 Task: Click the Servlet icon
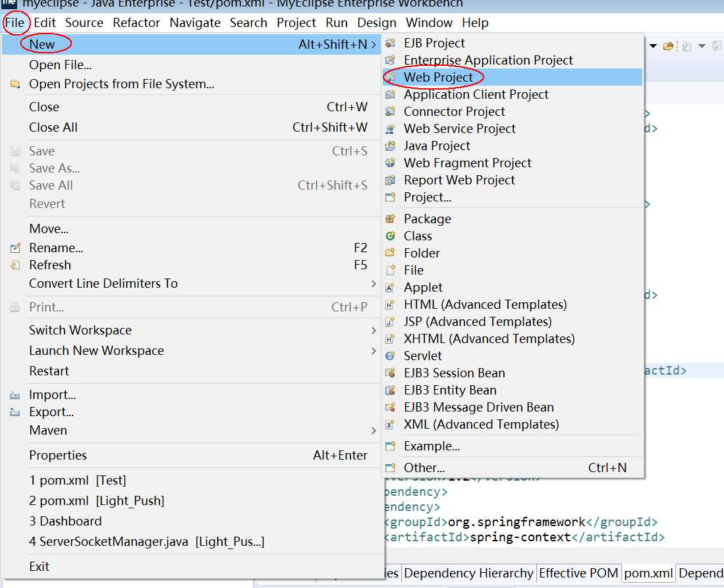click(390, 356)
